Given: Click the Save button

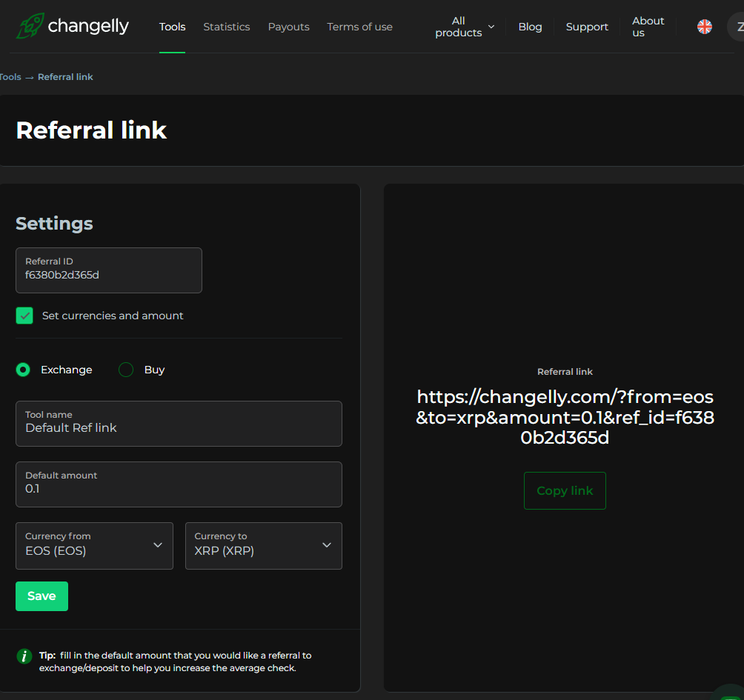Looking at the screenshot, I should (41, 596).
